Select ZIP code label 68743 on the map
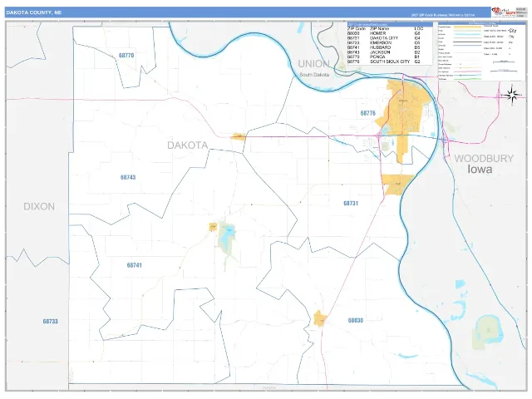 tap(128, 177)
